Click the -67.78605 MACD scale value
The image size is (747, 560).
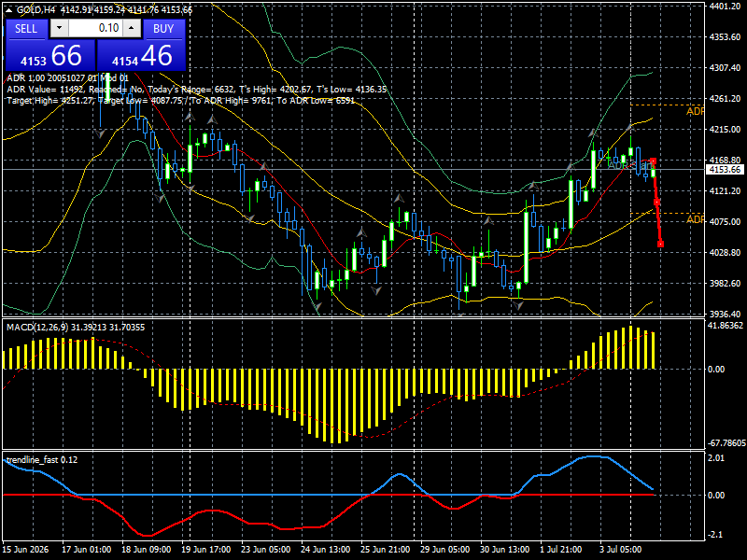click(726, 442)
